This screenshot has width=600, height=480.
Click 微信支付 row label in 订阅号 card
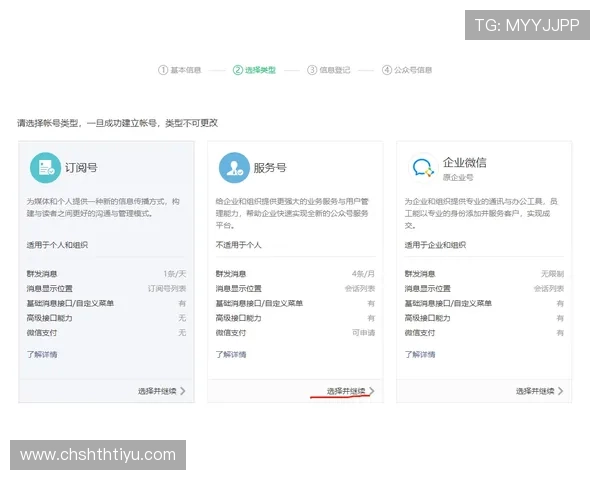coord(42,333)
